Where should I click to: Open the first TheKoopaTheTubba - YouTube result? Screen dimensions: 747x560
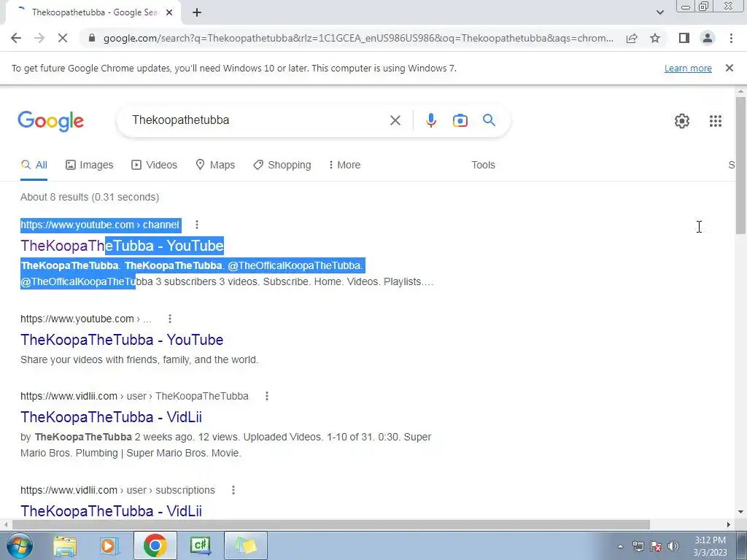pos(122,246)
